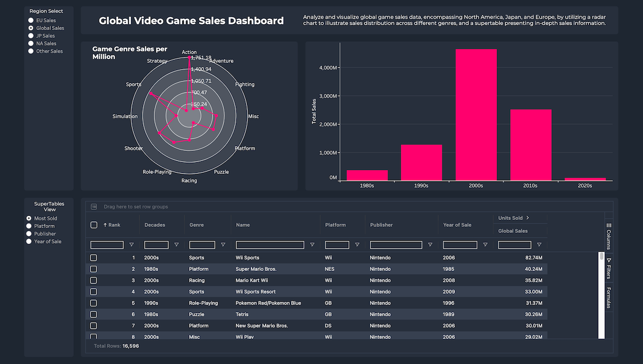This screenshot has width=643, height=364.
Task: Open the Global Sales filter funnel icon
Action: pyautogui.click(x=539, y=245)
